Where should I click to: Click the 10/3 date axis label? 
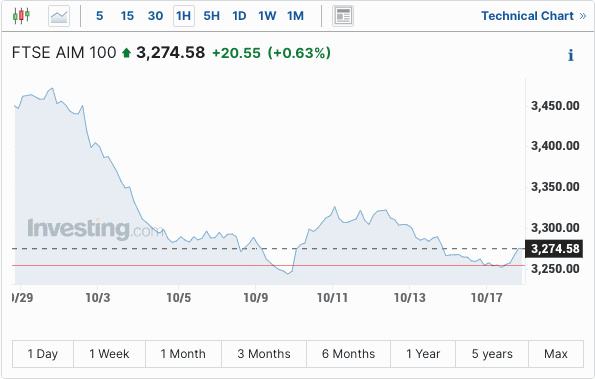tap(98, 298)
